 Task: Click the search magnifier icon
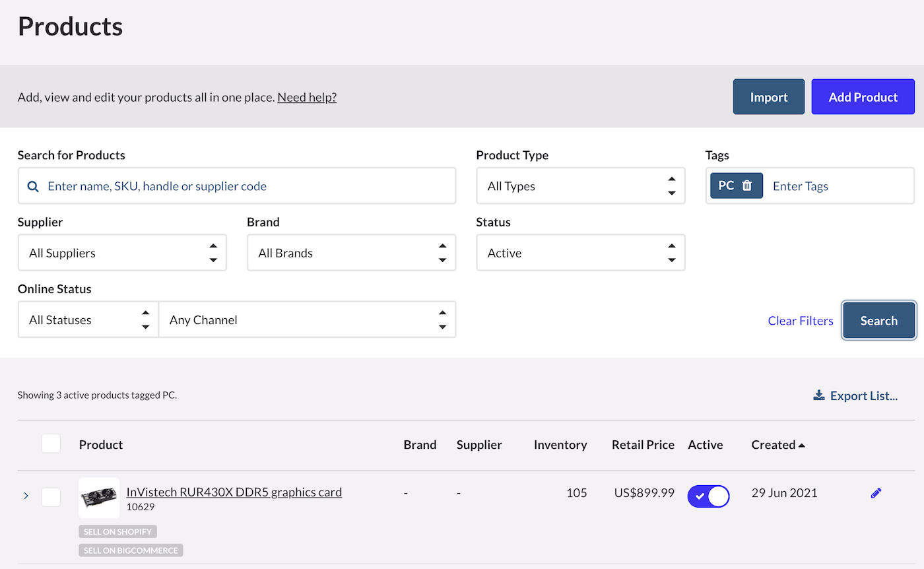coord(32,185)
